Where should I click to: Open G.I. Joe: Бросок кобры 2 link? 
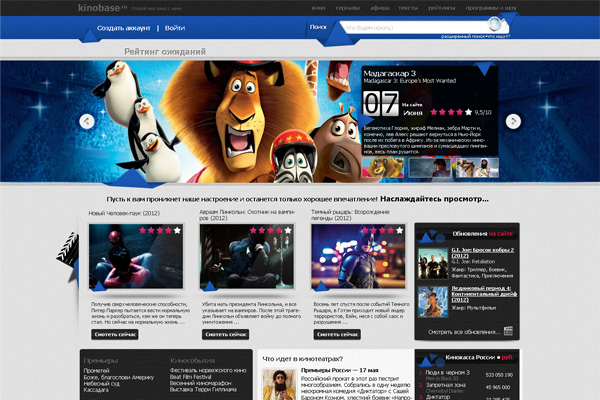coord(483,253)
